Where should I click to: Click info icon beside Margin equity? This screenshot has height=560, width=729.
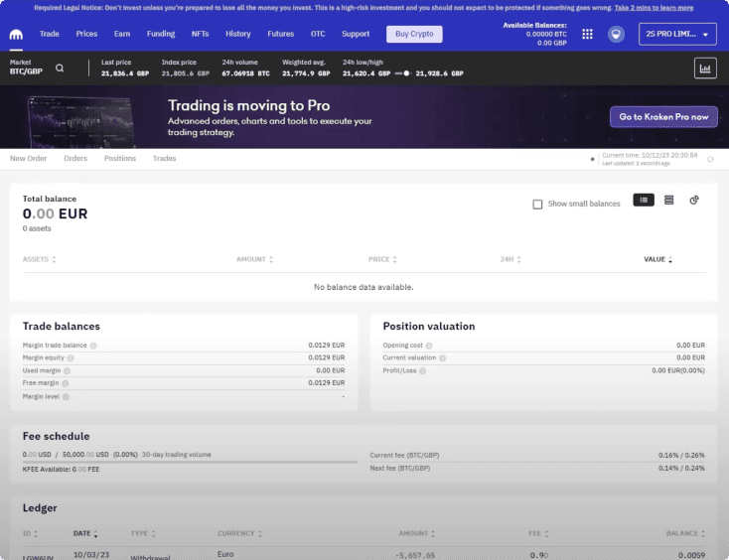(71, 358)
